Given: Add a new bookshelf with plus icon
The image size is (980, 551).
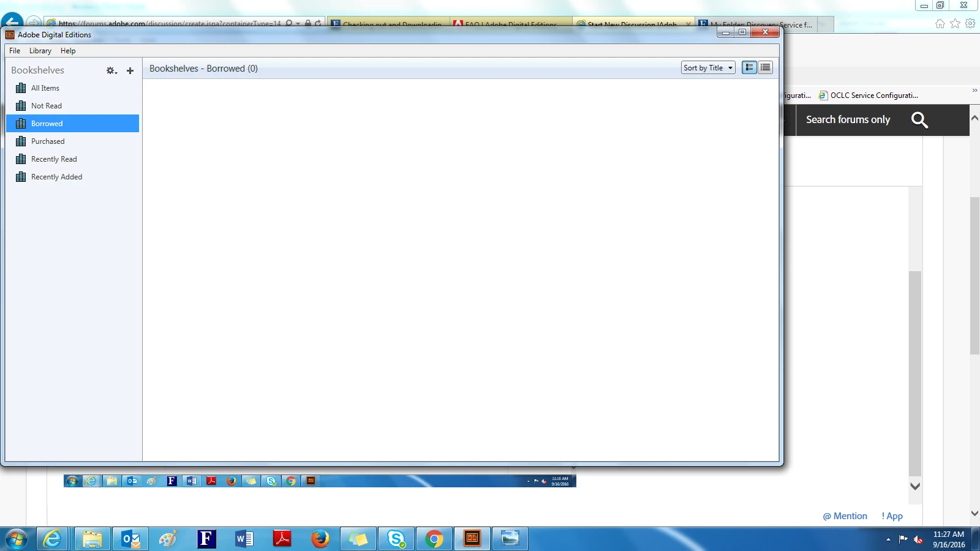Looking at the screenshot, I should 130,71.
